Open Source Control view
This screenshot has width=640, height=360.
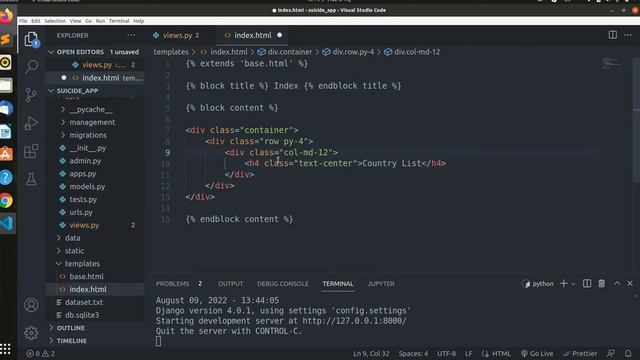[31, 95]
